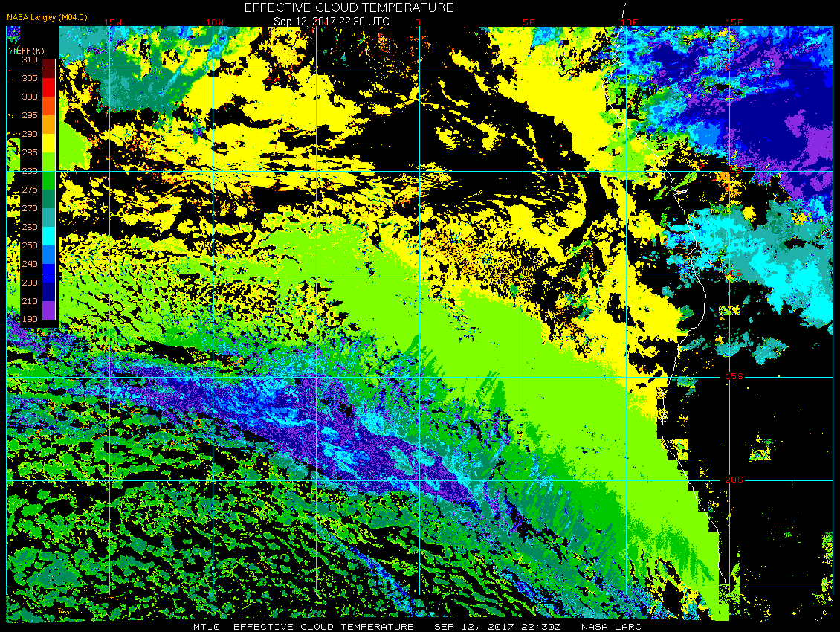The width and height of the screenshot is (840, 632).
Task: Select the navy 210-230 K legend swatch
Action: click(x=49, y=292)
